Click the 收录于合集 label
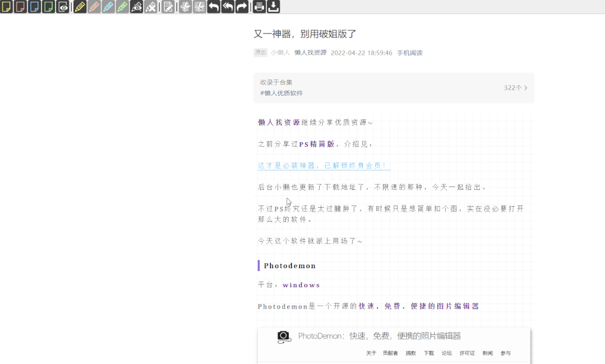Viewport: 605px width, 364px height. [x=276, y=82]
